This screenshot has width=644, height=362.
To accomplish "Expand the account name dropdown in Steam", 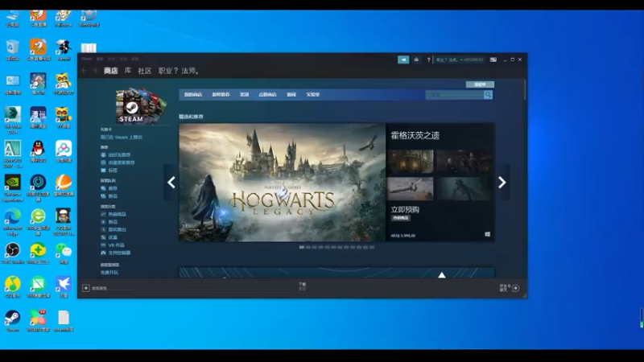I will point(460,60).
